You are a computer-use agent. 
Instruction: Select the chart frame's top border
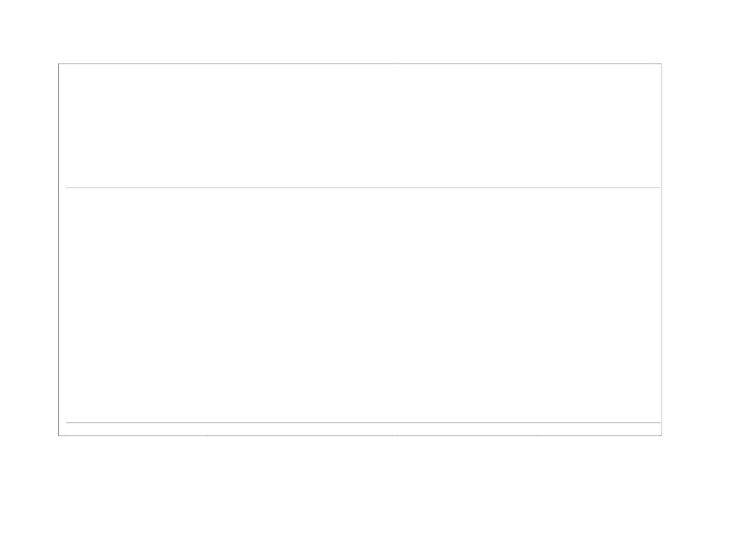pos(360,63)
